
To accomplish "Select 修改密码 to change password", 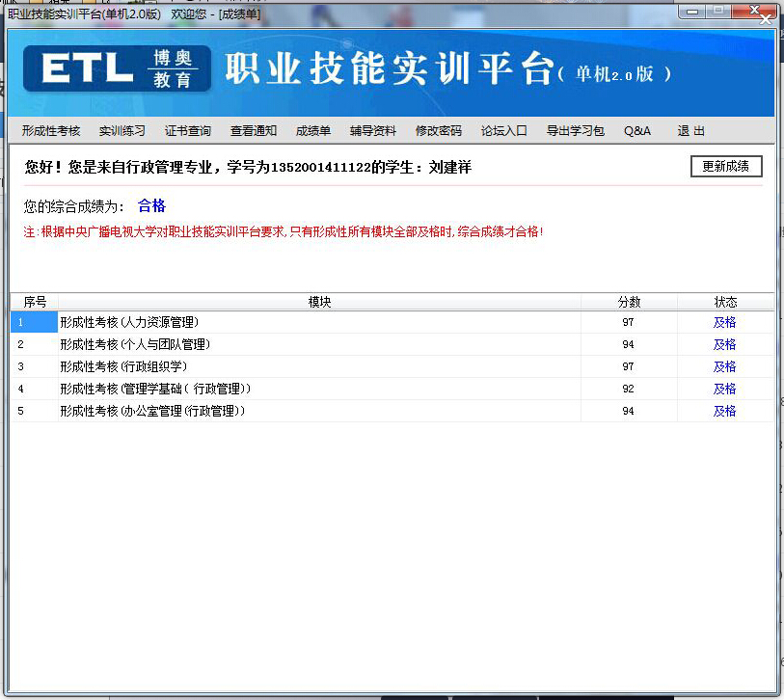I will (x=439, y=131).
